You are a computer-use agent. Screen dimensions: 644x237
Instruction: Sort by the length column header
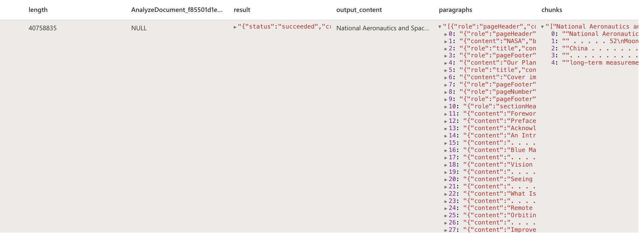click(x=38, y=10)
